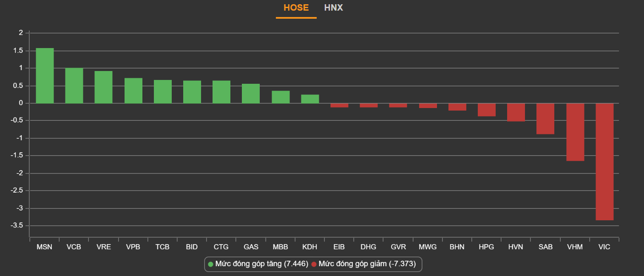644x276 pixels.
Task: Click the large red VIC bar
Action: point(604,162)
